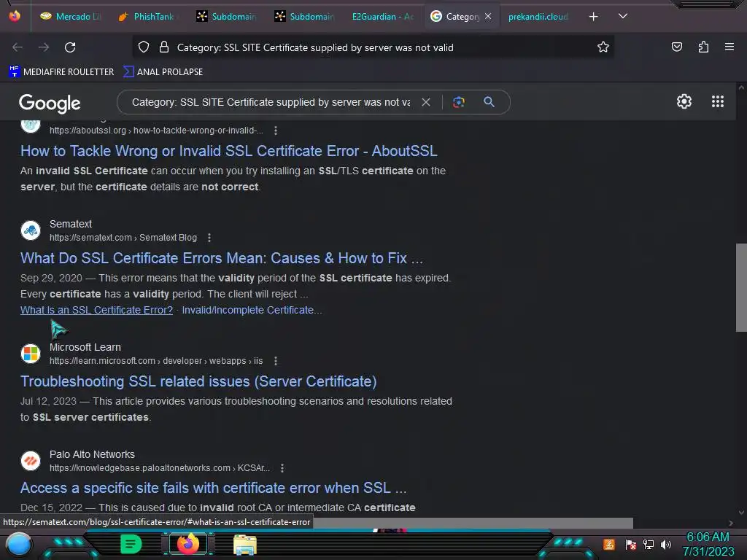Viewport: 747px width, 560px height.
Task: Open more options for the AboutSSL result
Action: 275,131
